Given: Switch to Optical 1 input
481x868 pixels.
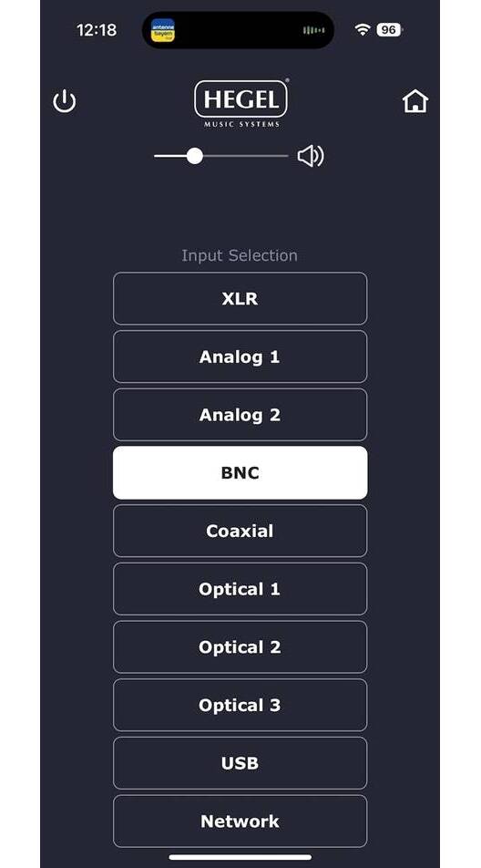Looking at the screenshot, I should click(240, 589).
